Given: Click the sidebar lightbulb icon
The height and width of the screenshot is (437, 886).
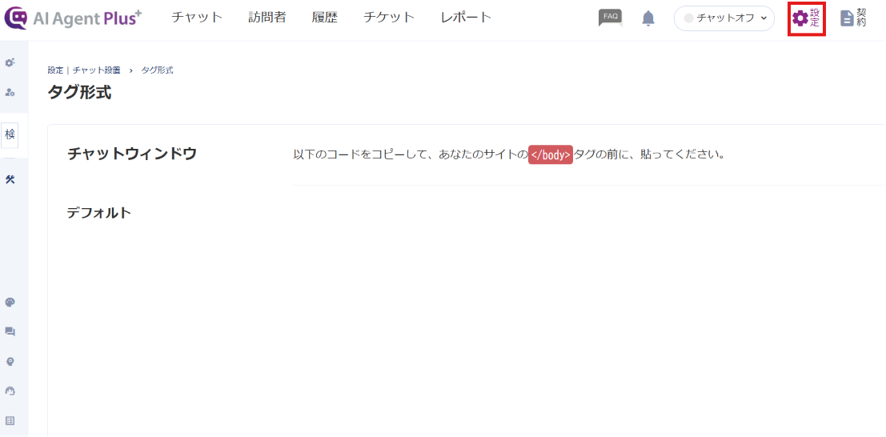Looking at the screenshot, I should click(x=10, y=362).
